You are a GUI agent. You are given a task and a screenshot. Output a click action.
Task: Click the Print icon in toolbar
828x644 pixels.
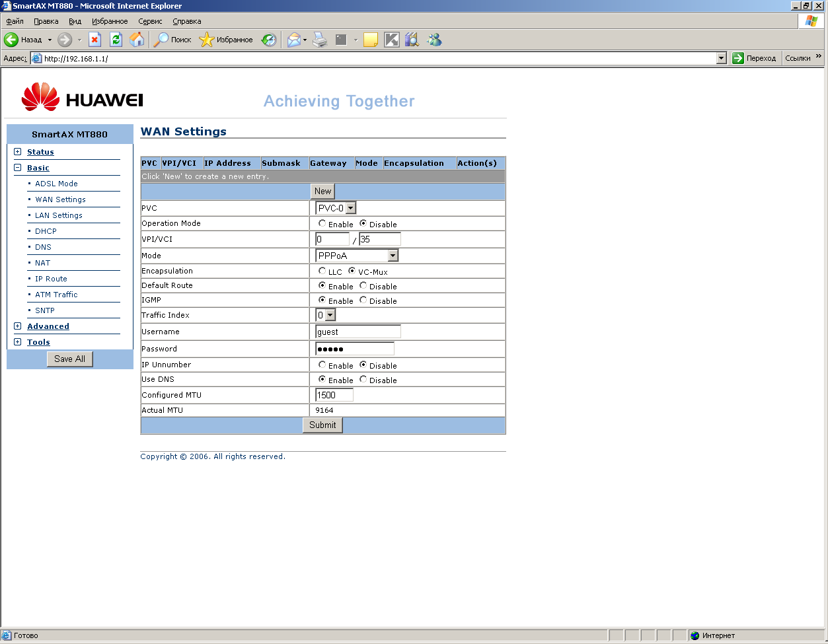pos(320,40)
